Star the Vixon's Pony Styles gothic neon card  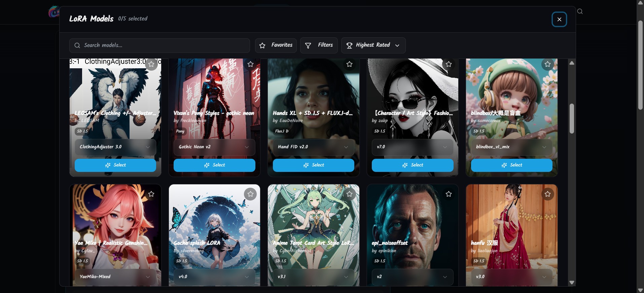click(x=250, y=64)
